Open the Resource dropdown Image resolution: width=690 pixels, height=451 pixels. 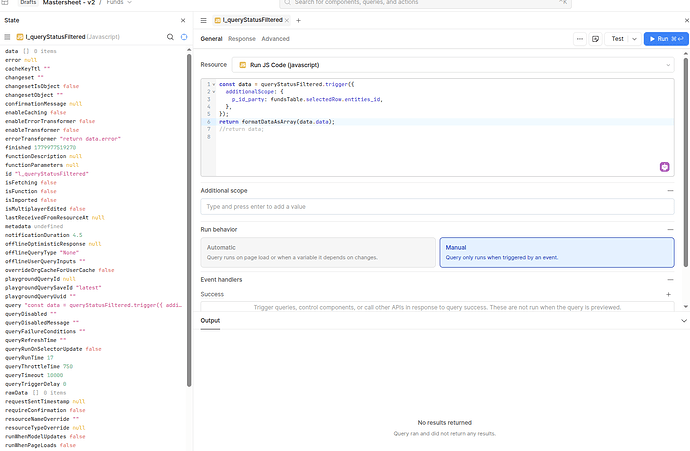tap(453, 65)
